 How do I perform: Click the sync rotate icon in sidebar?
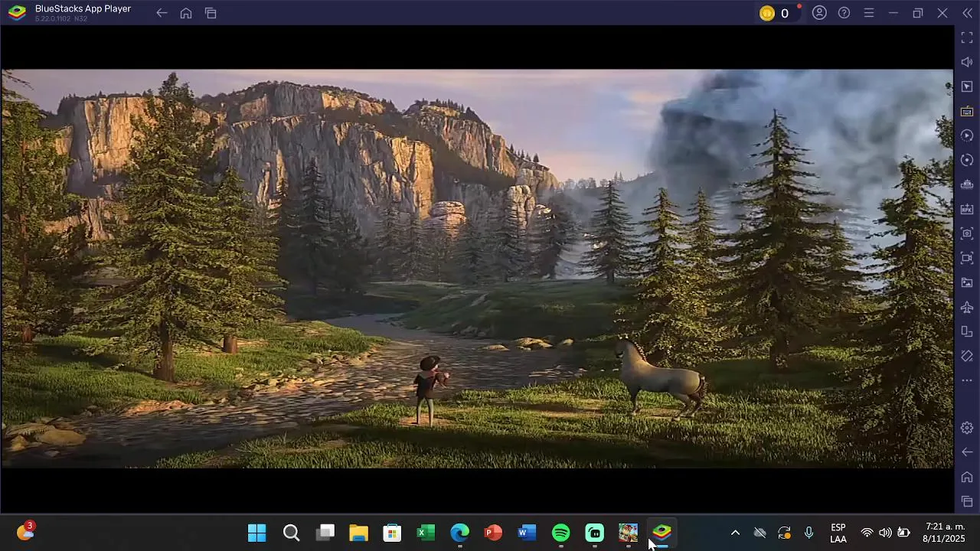967,160
